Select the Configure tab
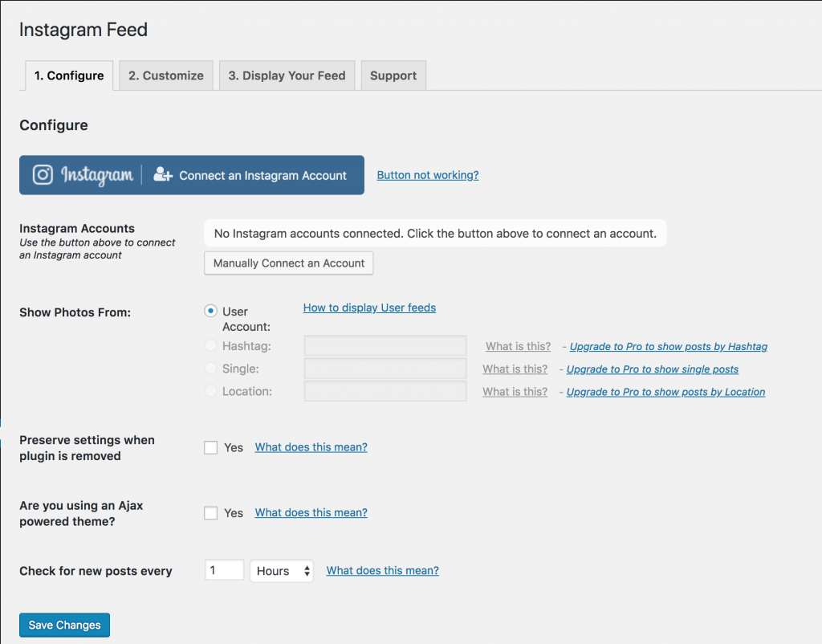 (69, 75)
